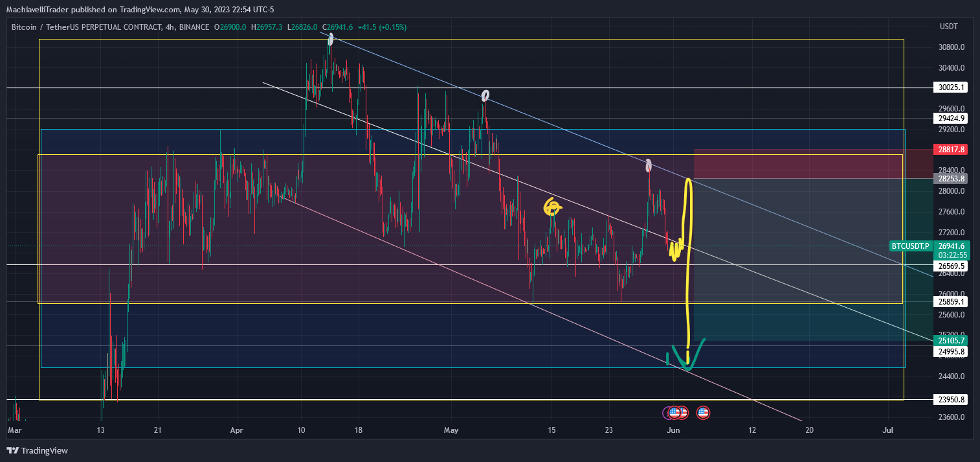Select the 23950.8 price label

pyautogui.click(x=951, y=399)
